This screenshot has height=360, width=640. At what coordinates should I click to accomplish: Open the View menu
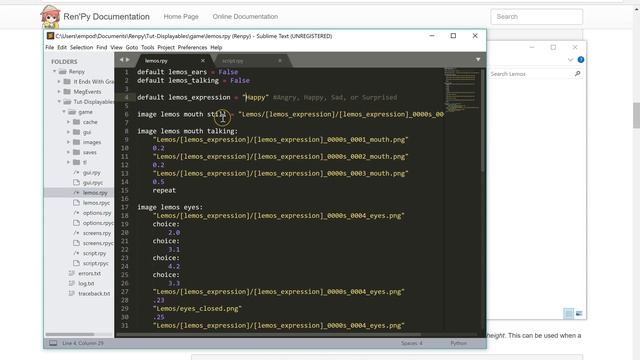116,47
